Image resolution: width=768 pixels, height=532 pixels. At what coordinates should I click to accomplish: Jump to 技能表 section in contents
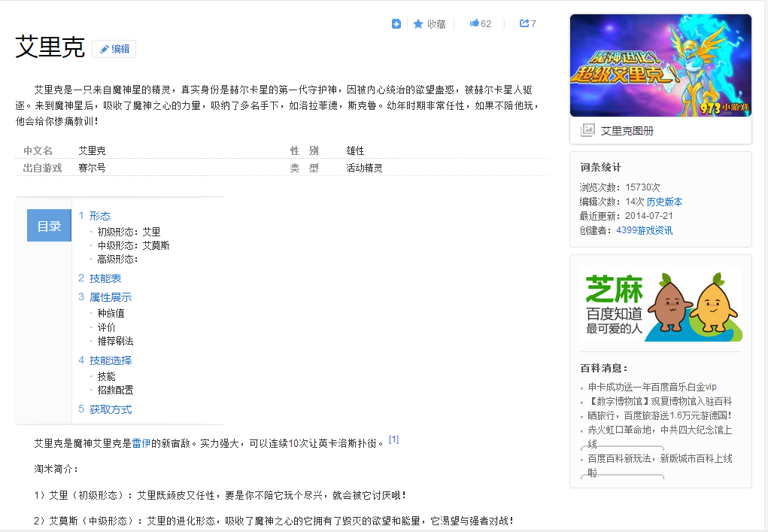click(x=105, y=278)
